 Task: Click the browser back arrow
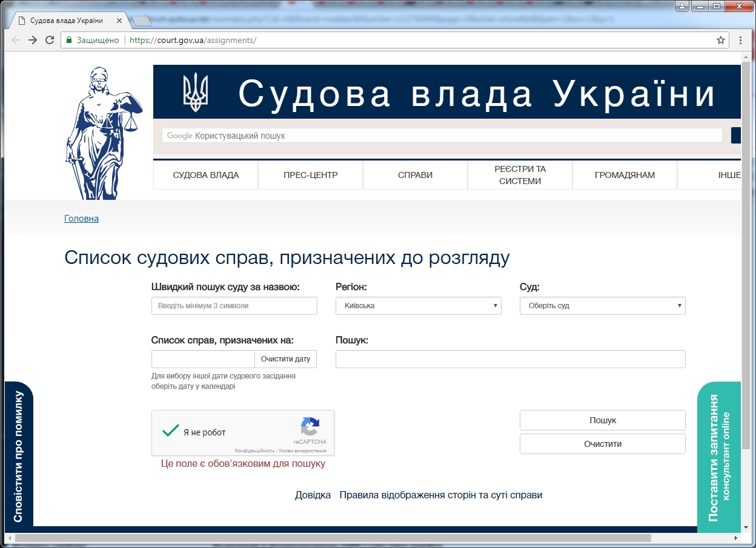(16, 40)
